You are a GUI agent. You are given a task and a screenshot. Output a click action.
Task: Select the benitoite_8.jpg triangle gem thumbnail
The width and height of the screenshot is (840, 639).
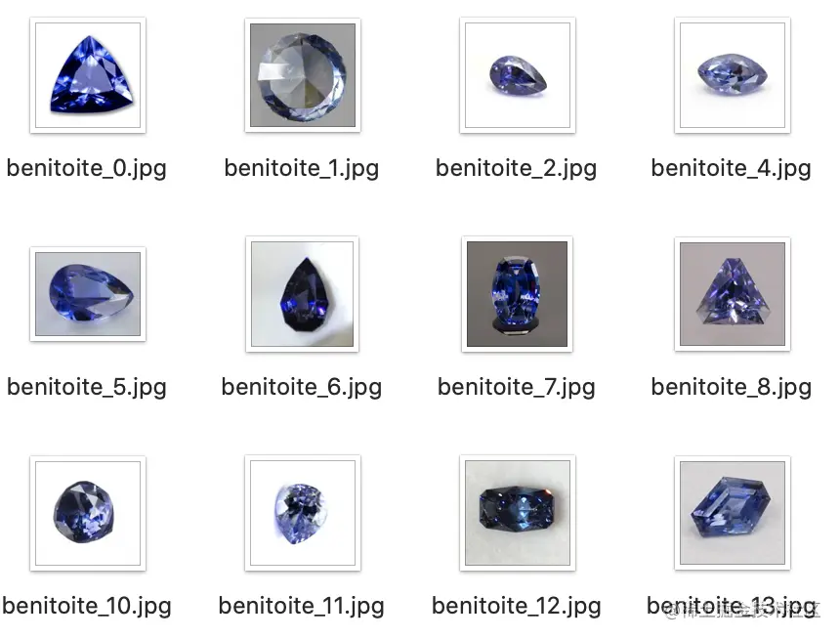coord(733,294)
